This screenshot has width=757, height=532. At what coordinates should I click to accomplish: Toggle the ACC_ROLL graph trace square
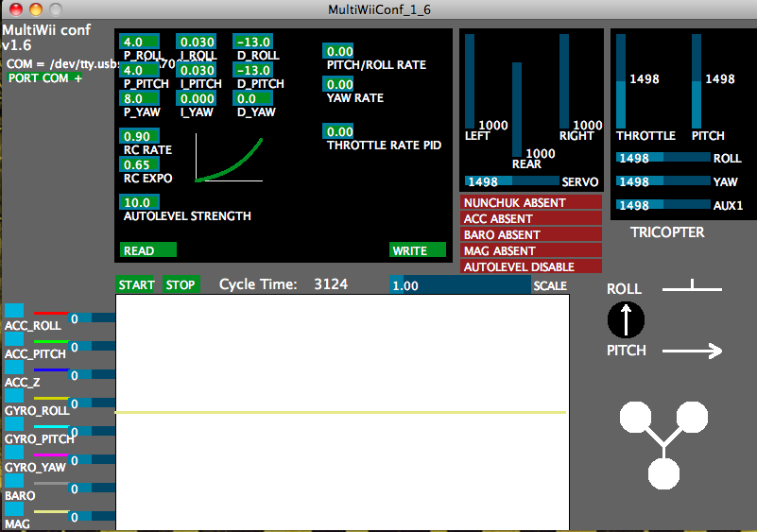pyautogui.click(x=14, y=312)
